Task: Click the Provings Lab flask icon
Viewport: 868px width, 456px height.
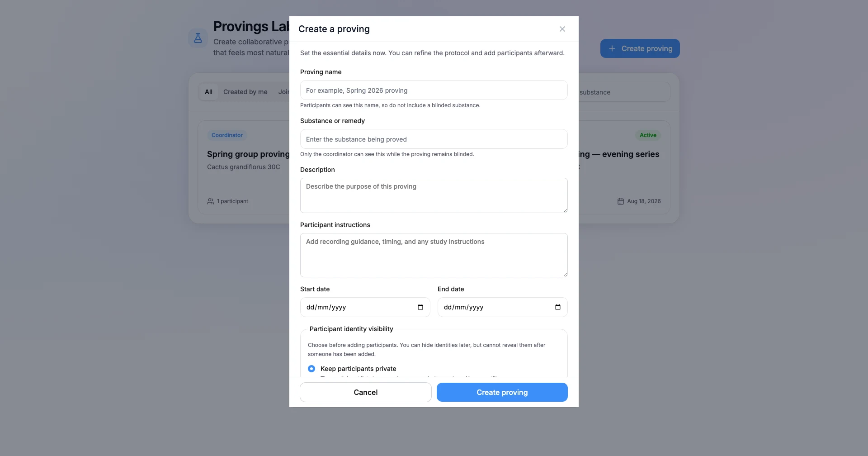Action: [x=198, y=38]
